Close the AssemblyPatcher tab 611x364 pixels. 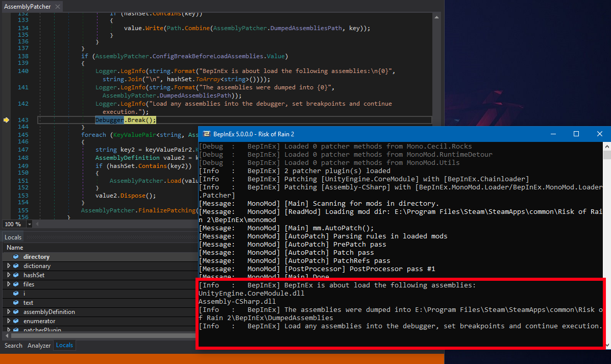tap(58, 7)
